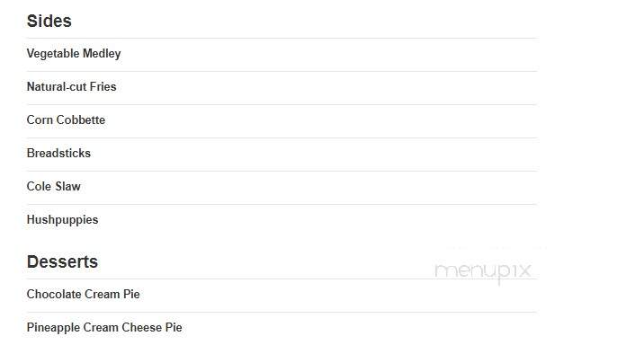Viewport: 644px width, 345px height.
Task: Click the word Fries in Natural-cut Fries
Action: click(x=103, y=86)
